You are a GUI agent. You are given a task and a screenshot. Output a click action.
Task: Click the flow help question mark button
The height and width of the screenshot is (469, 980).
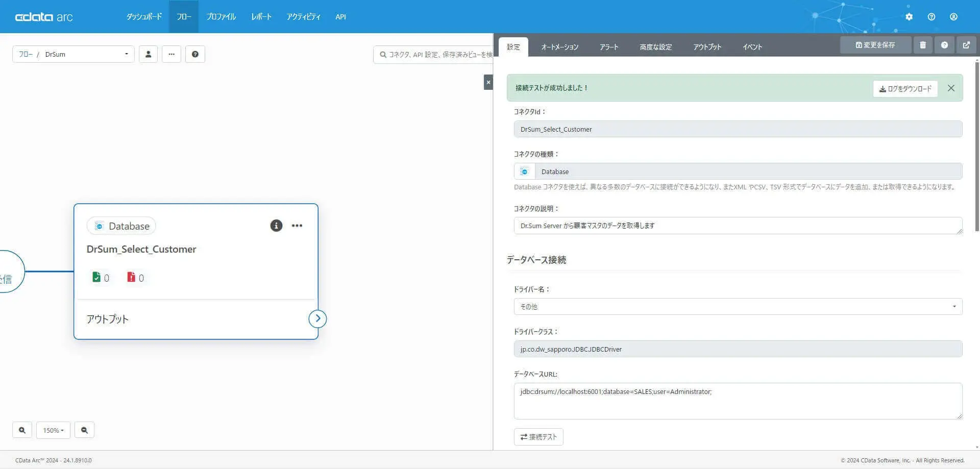click(195, 54)
